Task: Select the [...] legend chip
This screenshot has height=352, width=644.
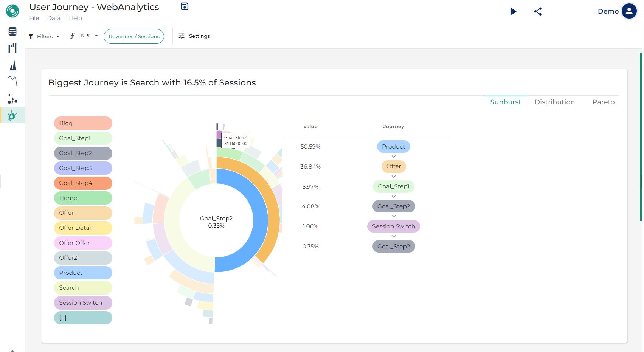Action: [x=83, y=318]
